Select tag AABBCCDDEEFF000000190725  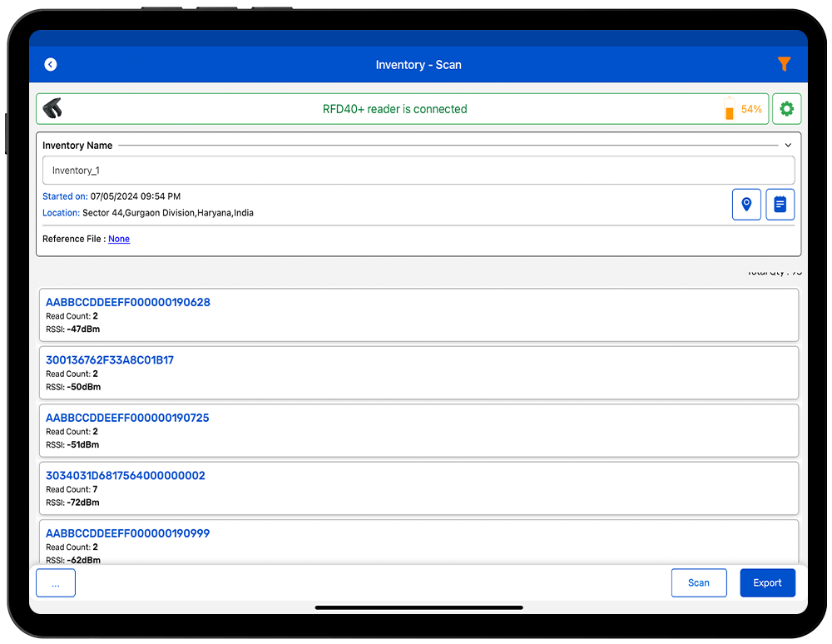pyautogui.click(x=127, y=418)
